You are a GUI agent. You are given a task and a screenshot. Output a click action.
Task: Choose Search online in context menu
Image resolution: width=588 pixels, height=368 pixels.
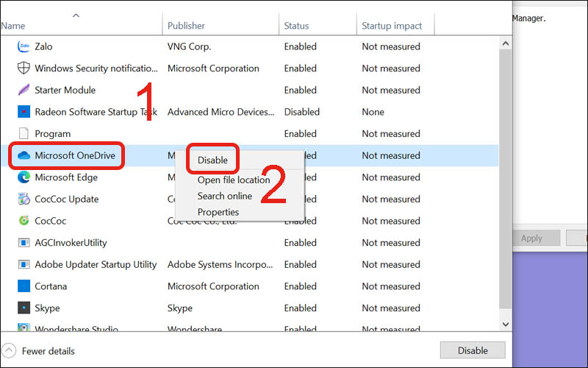[x=224, y=197]
